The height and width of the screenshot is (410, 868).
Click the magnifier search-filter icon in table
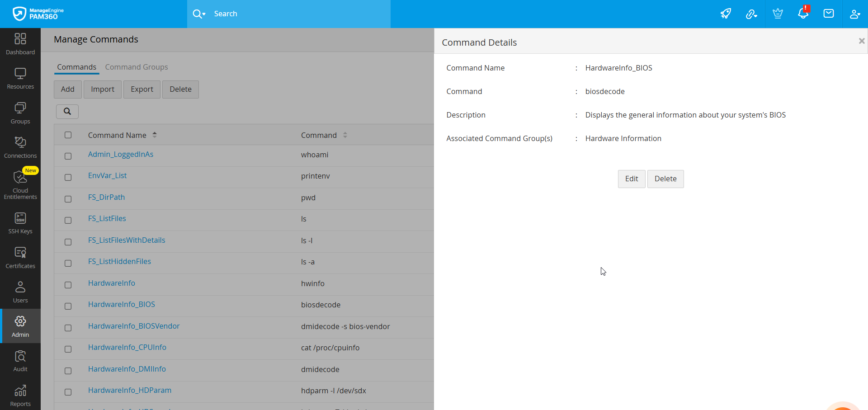click(67, 111)
